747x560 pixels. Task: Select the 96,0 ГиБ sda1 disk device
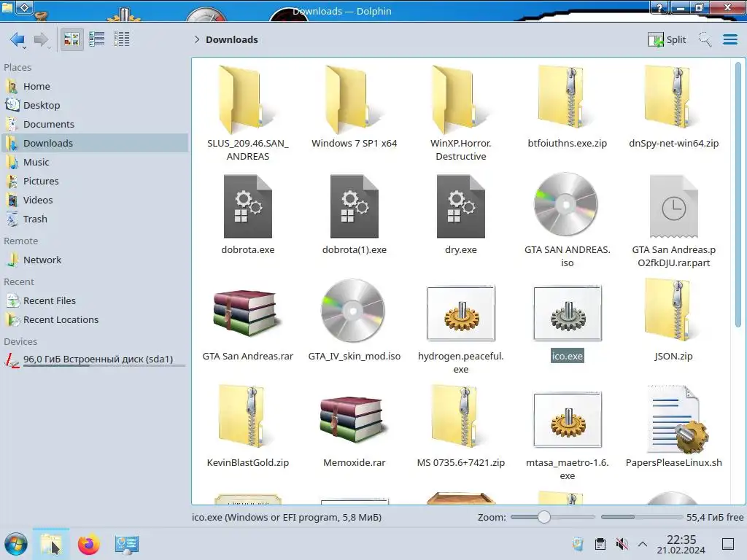(94, 359)
